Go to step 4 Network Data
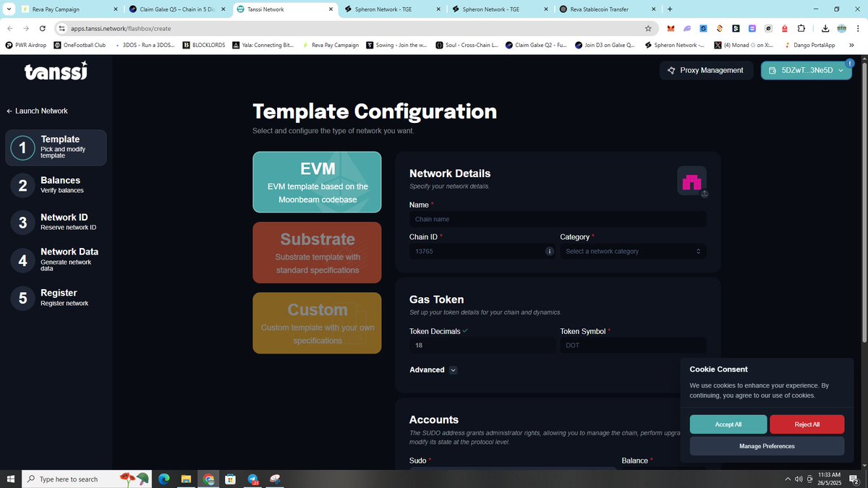This screenshot has width=868, height=488. 56,260
